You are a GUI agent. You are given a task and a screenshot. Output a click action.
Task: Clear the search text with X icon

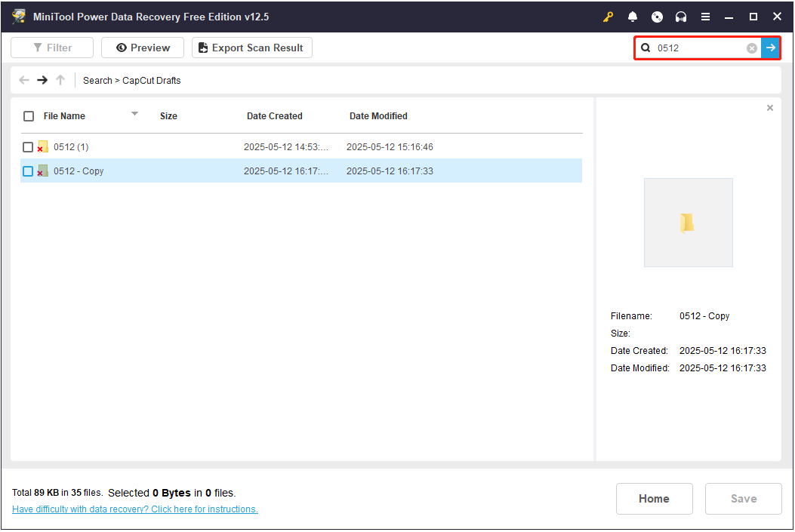click(x=752, y=48)
